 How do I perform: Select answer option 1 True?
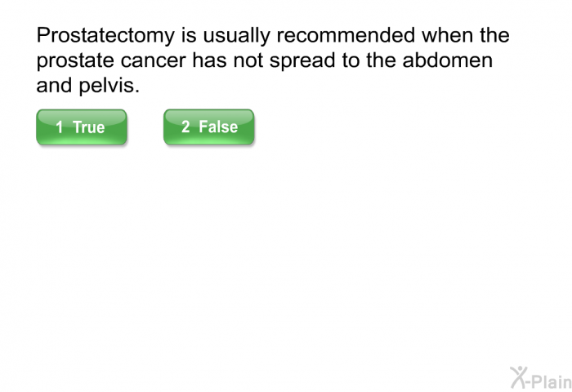[x=82, y=127]
